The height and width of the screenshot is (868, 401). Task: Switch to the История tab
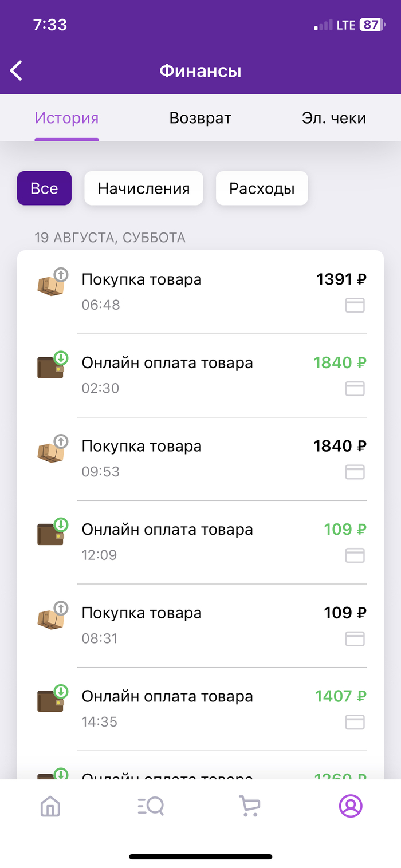pyautogui.click(x=66, y=119)
